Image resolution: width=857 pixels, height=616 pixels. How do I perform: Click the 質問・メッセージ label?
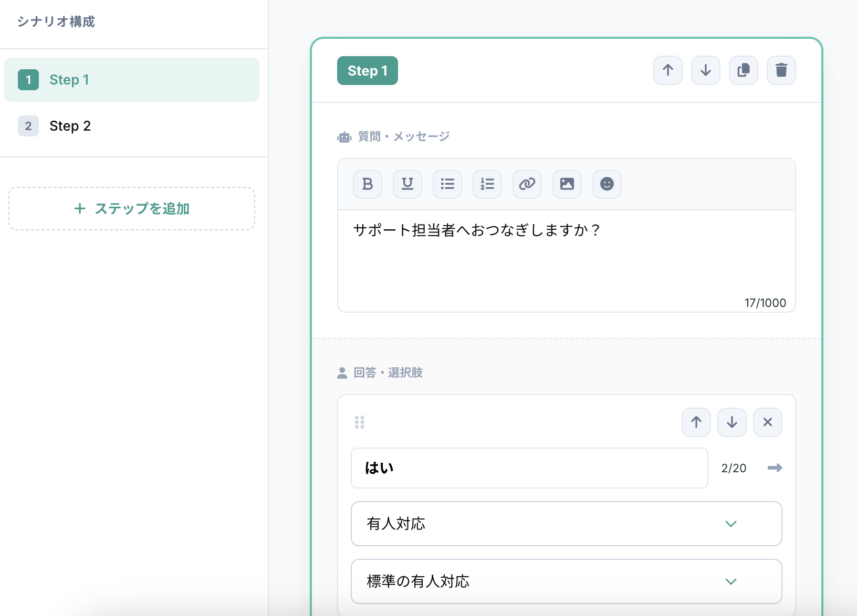(x=404, y=136)
